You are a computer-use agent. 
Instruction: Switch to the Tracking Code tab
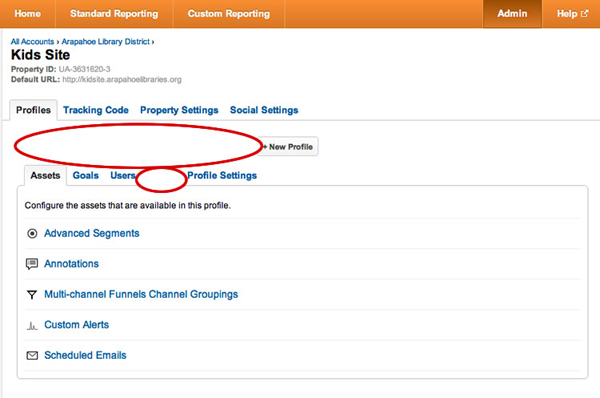tap(96, 110)
